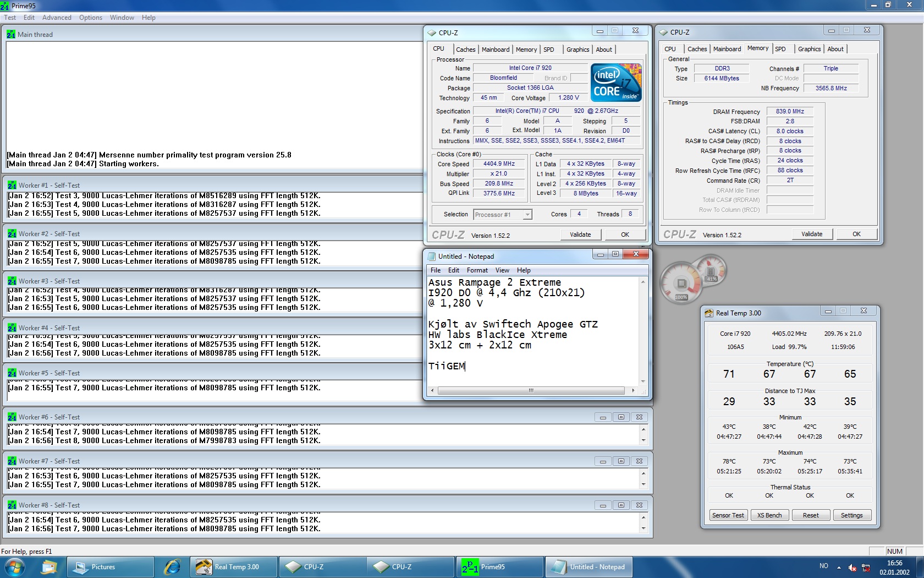Open the Memory tab in left CPU-Z
The image size is (924, 578).
click(526, 50)
